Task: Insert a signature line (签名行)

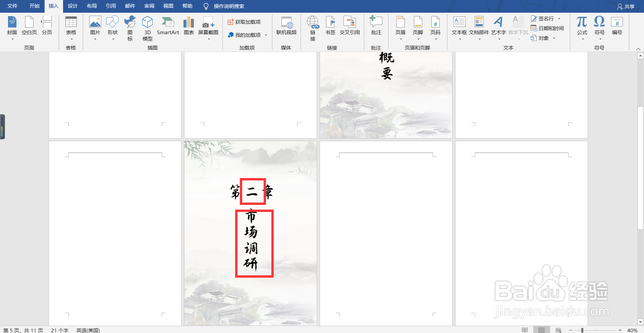Action: 542,18
